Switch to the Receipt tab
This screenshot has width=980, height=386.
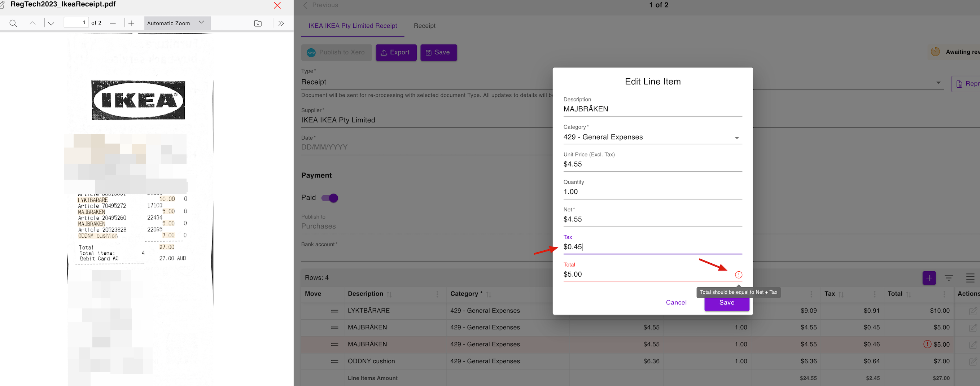[x=425, y=26]
